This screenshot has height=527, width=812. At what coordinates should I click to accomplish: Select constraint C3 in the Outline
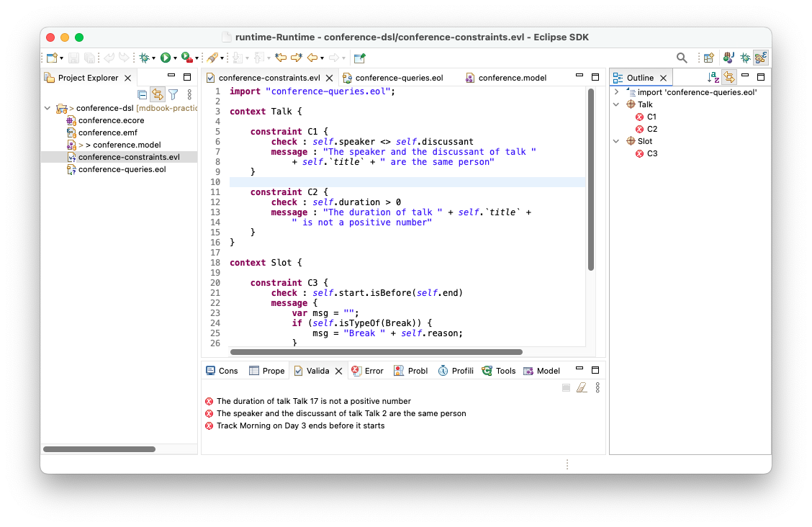pos(651,153)
